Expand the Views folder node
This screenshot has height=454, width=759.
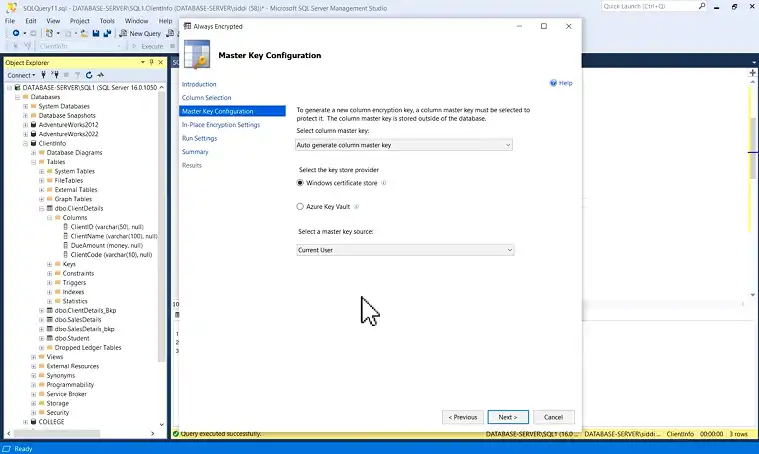pyautogui.click(x=33, y=357)
